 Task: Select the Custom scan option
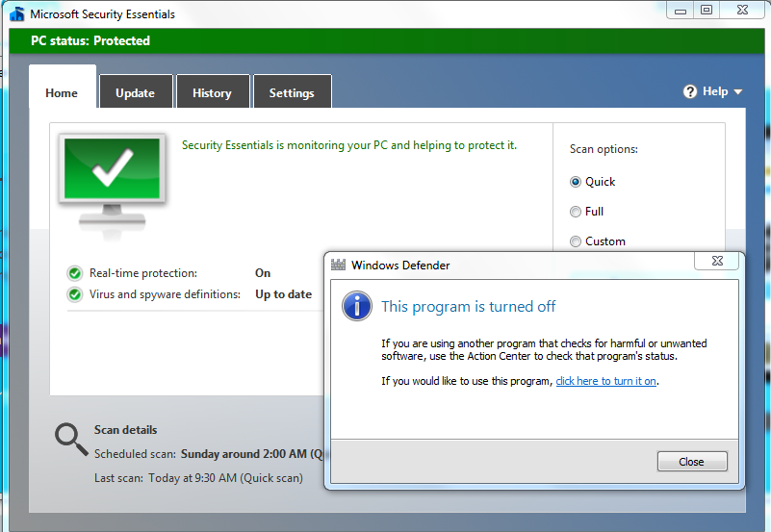click(576, 241)
